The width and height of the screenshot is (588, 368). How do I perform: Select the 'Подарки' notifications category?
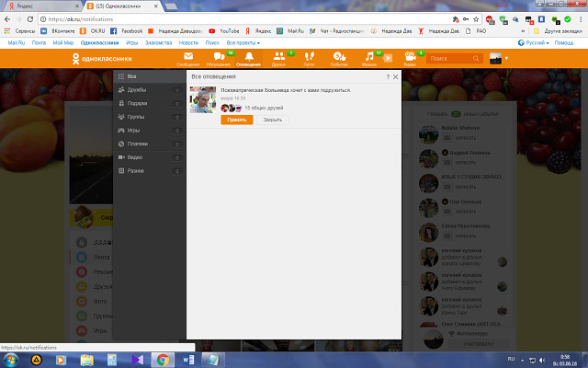point(149,103)
